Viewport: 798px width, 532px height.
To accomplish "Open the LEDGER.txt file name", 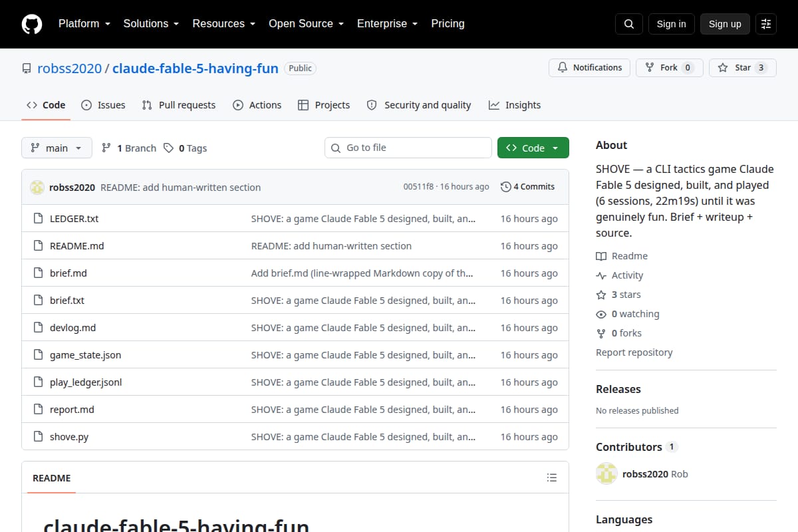I will [74, 219].
